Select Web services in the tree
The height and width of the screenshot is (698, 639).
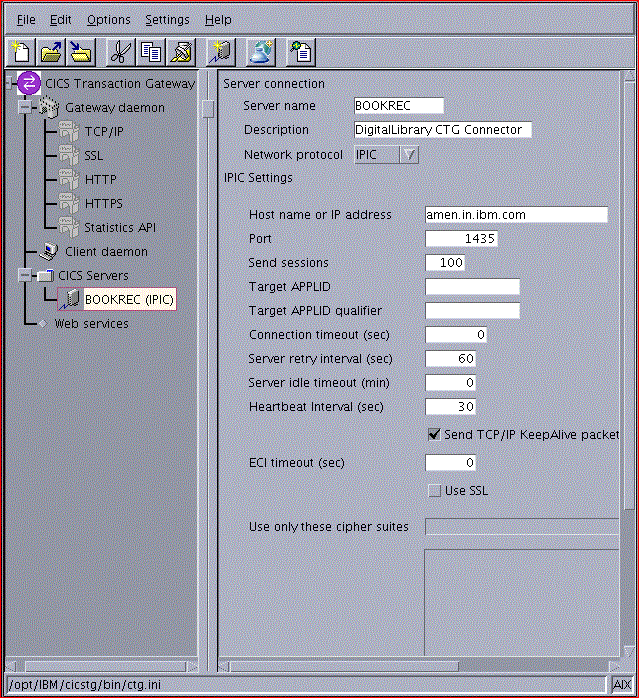(x=91, y=324)
